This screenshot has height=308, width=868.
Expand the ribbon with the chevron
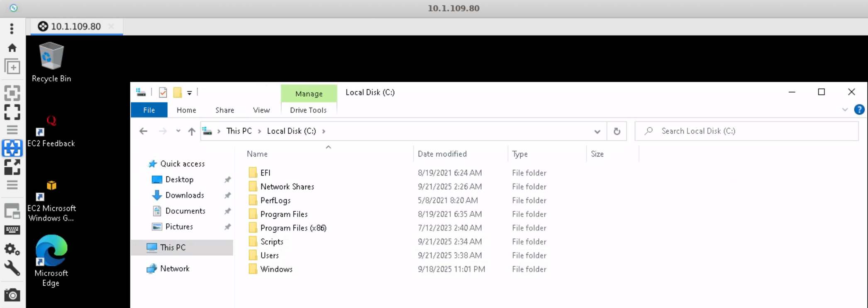point(845,110)
